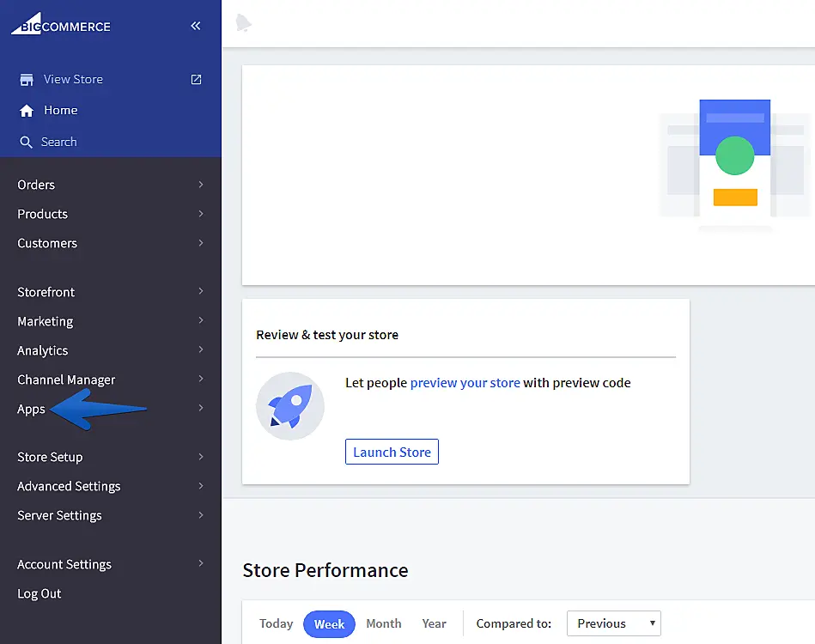Expand the Orders menu chevron
815x644 pixels.
tap(201, 185)
